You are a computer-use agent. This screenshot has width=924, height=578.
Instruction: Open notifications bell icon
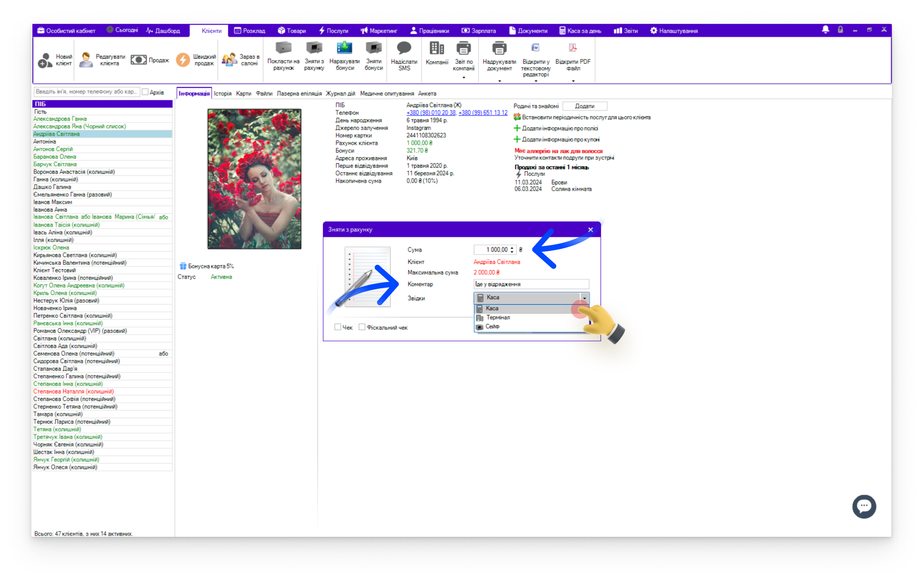(825, 30)
